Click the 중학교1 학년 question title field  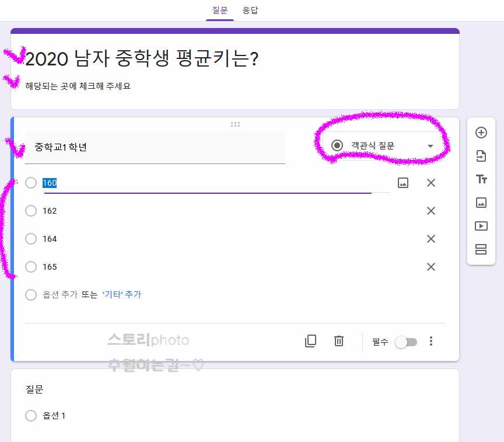[155, 148]
